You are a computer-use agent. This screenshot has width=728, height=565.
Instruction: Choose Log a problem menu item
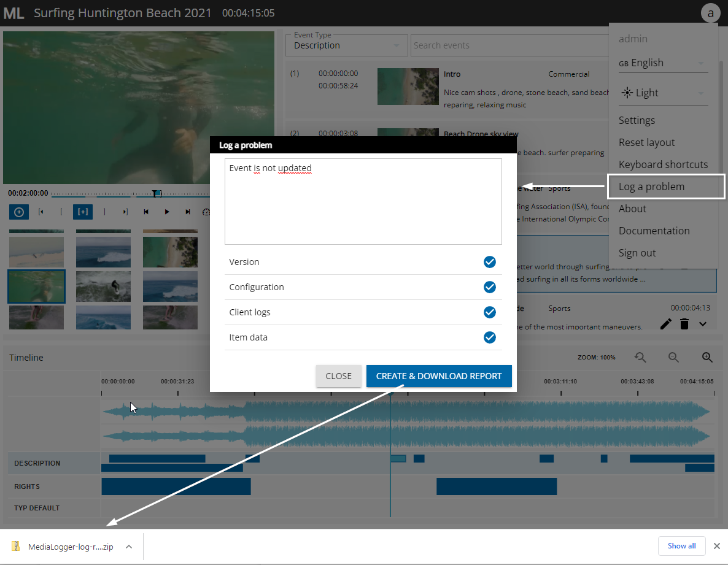651,186
